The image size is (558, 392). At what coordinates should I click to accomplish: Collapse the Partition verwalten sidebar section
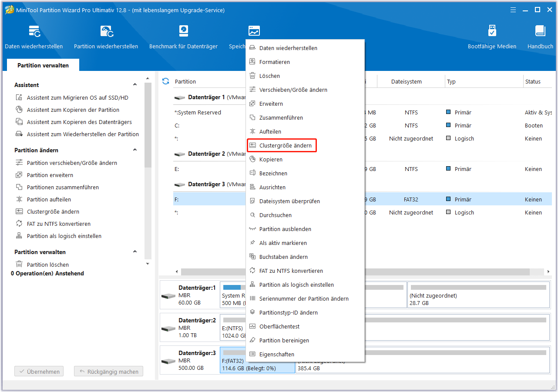tap(135, 252)
